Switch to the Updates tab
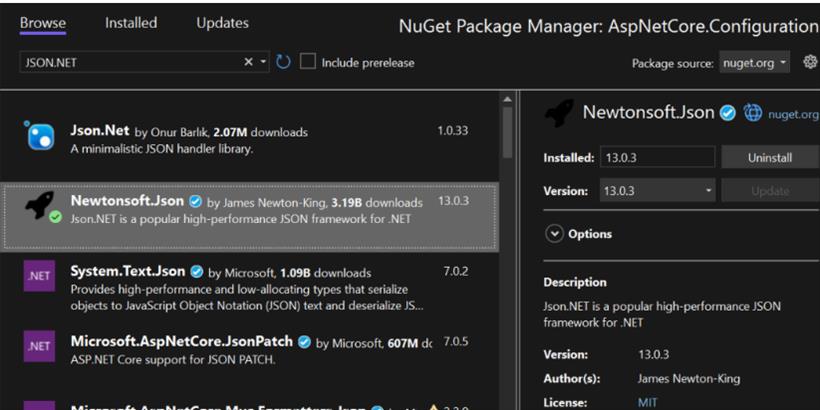 click(222, 24)
